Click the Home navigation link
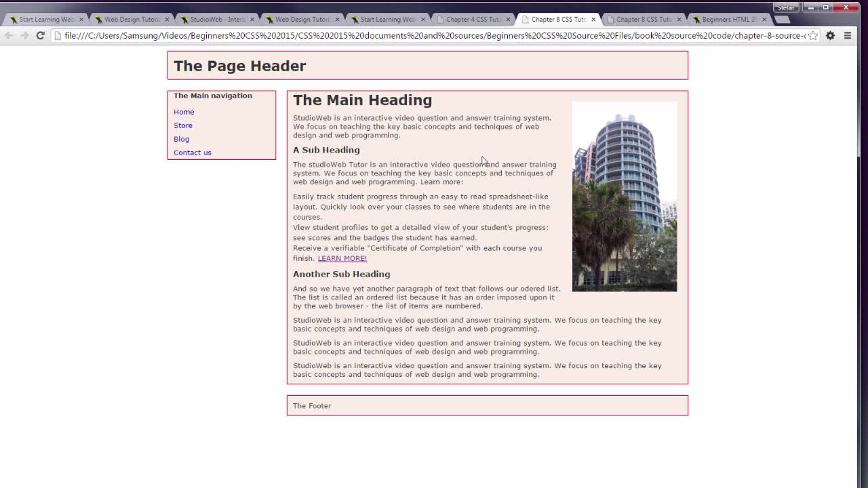 coord(184,112)
